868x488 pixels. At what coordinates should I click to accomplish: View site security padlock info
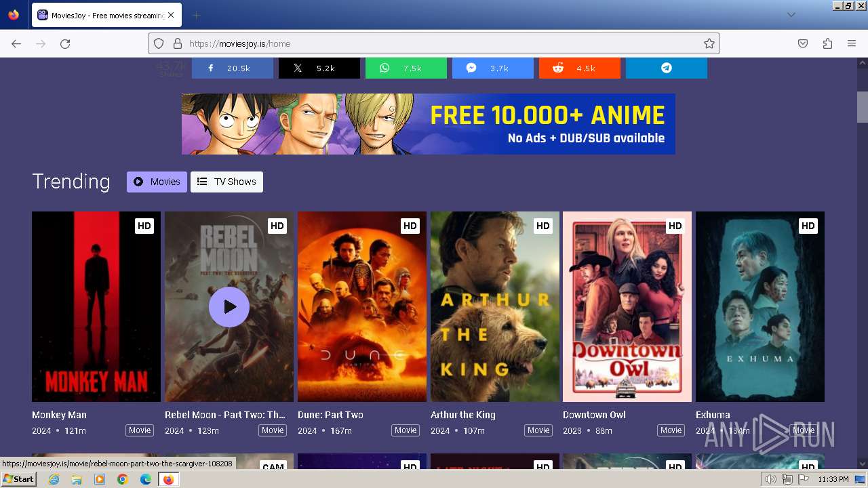pyautogui.click(x=178, y=43)
